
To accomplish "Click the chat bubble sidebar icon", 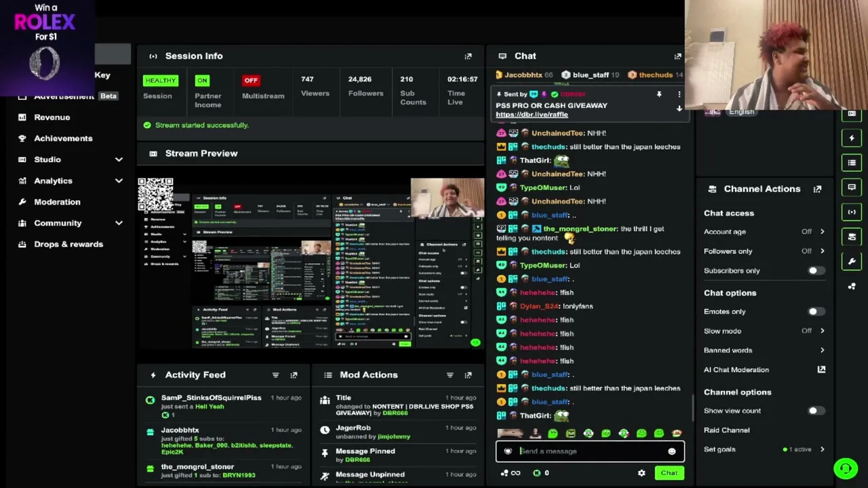I will click(x=852, y=187).
